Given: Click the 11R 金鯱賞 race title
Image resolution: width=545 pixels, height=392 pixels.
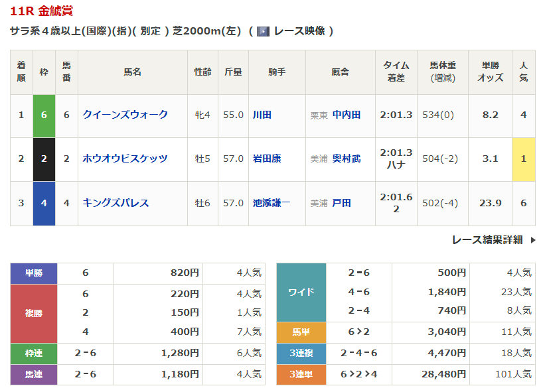Looking at the screenshot, I should click(x=42, y=11).
